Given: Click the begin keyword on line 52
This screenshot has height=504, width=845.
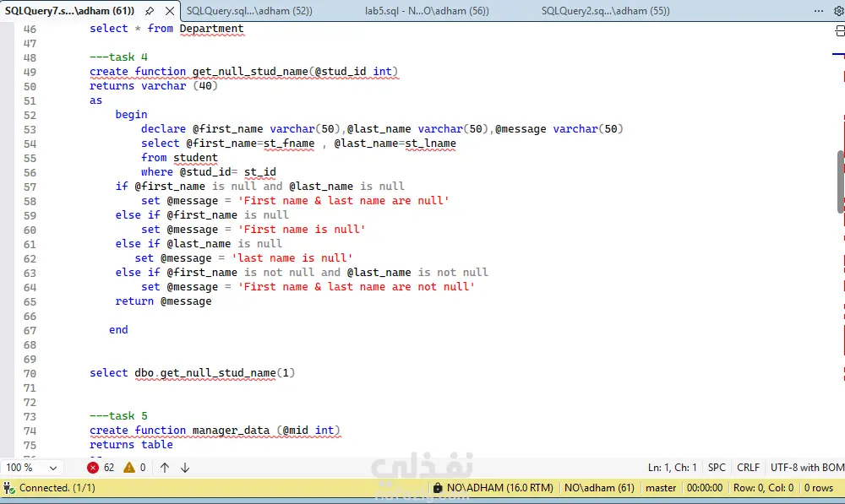Looking at the screenshot, I should point(131,114).
